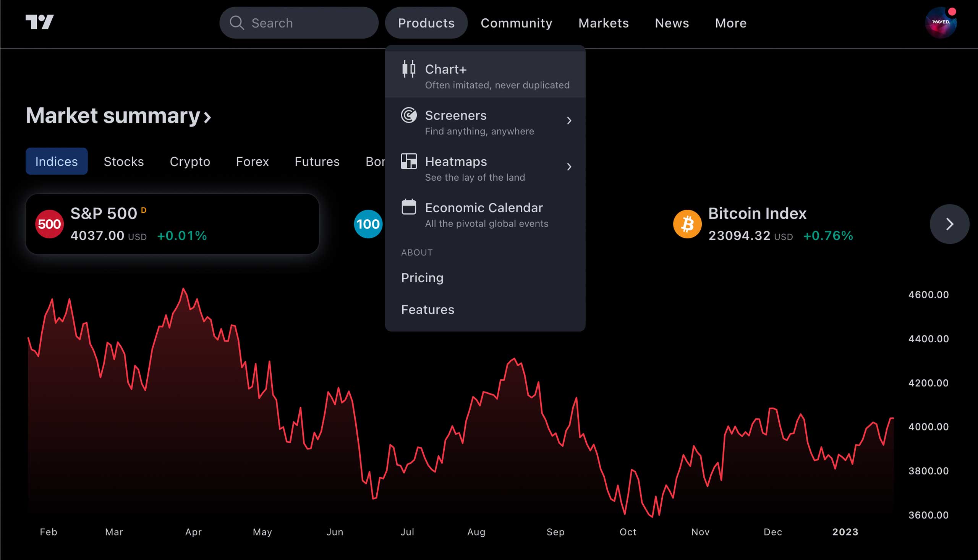Click the Aug time axis label
Viewport: 978px width, 560px height.
point(476,532)
